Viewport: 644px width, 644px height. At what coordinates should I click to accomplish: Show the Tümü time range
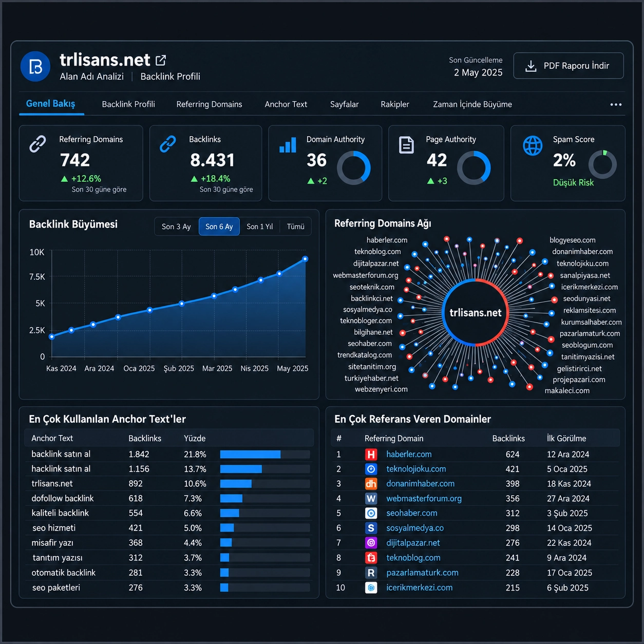(296, 226)
